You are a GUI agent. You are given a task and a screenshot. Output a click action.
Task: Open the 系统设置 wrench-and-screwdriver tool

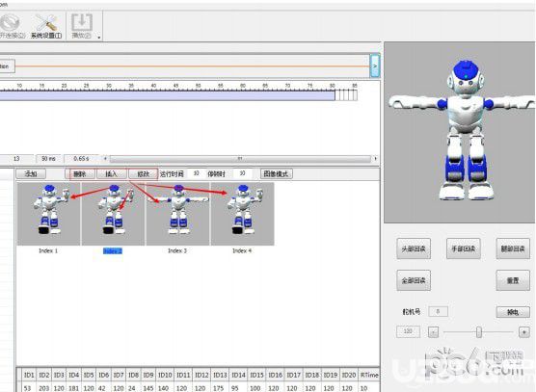(47, 26)
